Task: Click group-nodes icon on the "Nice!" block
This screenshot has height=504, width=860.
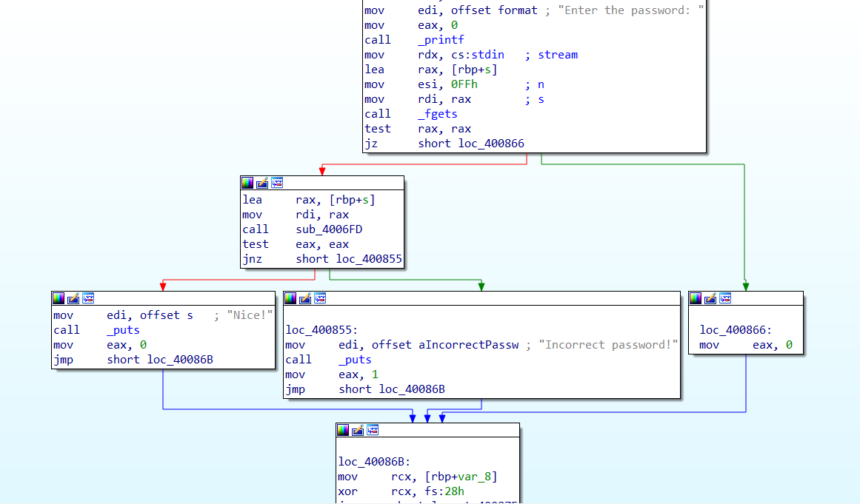Action: pos(88,298)
